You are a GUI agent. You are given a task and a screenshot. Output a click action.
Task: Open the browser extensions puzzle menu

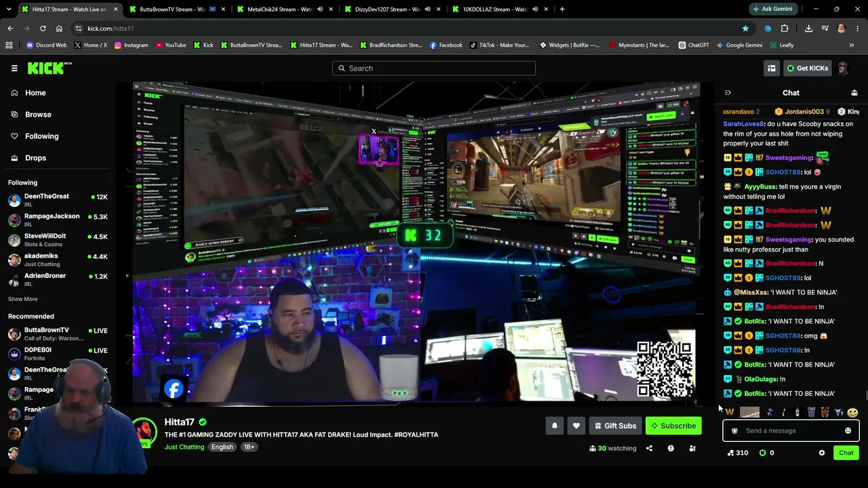[785, 28]
